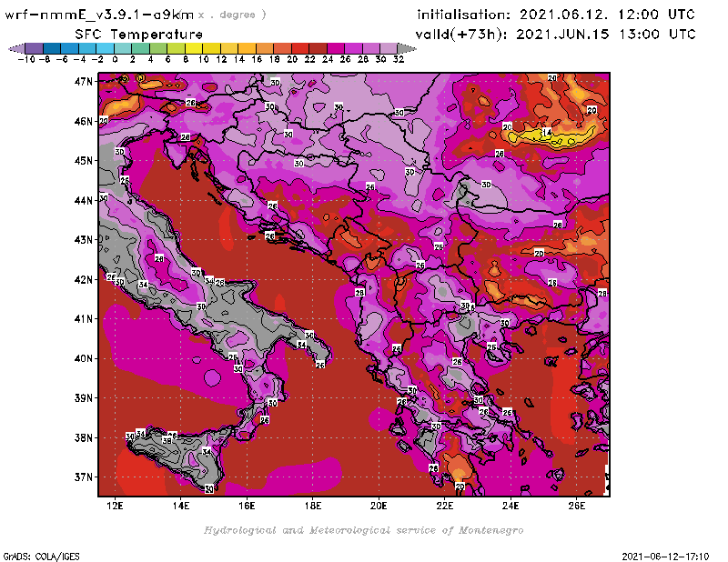The image size is (728, 562).
Task: Click the legend swatch between 24 and 26
Action: pyautogui.click(x=335, y=48)
